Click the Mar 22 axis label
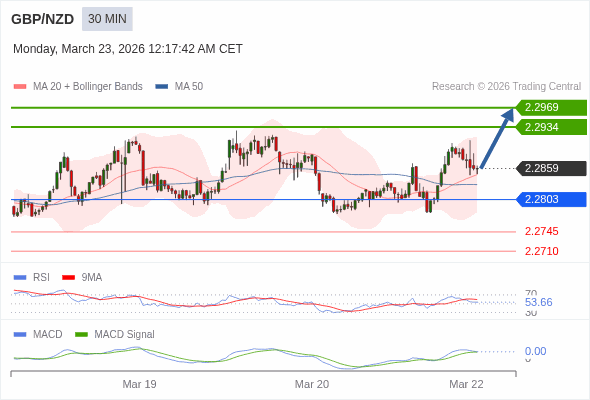590x400 pixels. (x=467, y=384)
